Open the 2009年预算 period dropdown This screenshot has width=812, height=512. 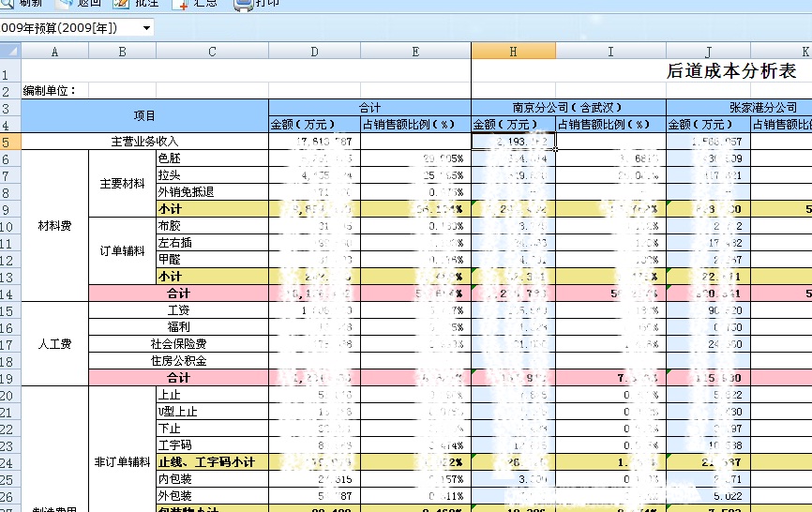click(146, 28)
